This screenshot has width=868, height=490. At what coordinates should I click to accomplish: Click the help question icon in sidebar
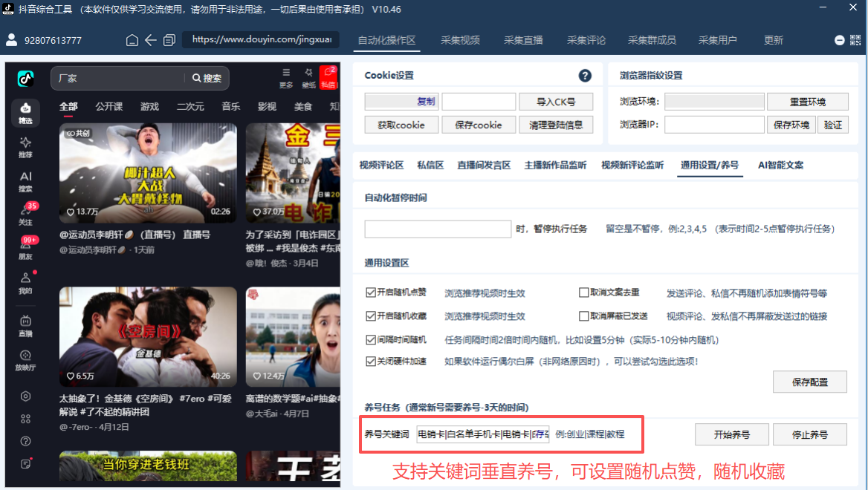point(25,441)
